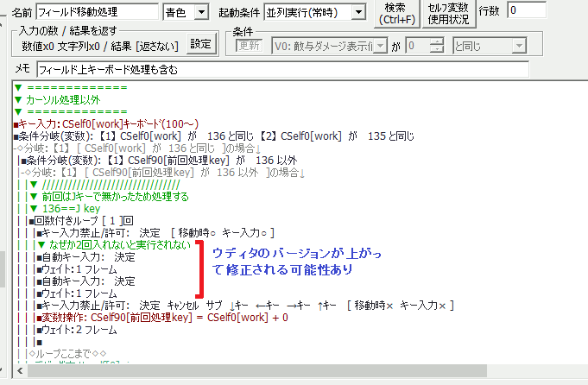Screen dimensions: 588x385
Task: Select the 条件分岐 136 と同じ 135 と同じ line
Action: (x=214, y=136)
